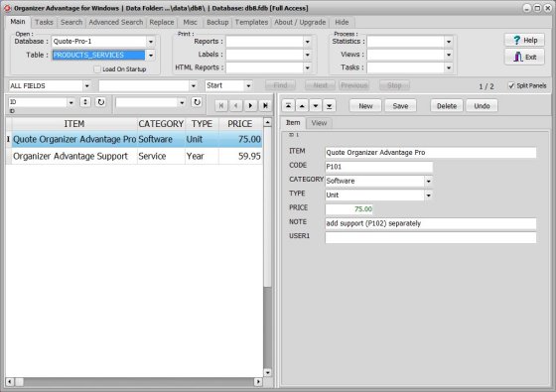This screenshot has width=556, height=392.
Task: Open the Table dropdown showing PRODUCTS_SERVICES
Action: point(151,55)
